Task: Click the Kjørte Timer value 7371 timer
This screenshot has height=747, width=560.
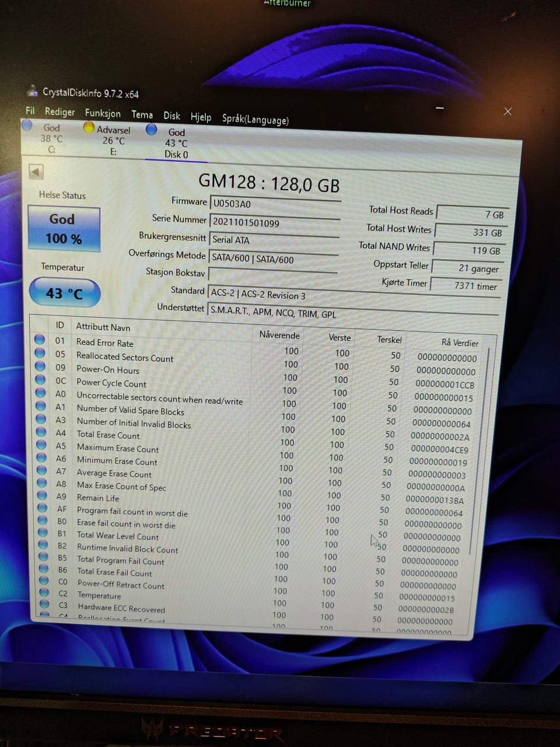Action: click(465, 285)
